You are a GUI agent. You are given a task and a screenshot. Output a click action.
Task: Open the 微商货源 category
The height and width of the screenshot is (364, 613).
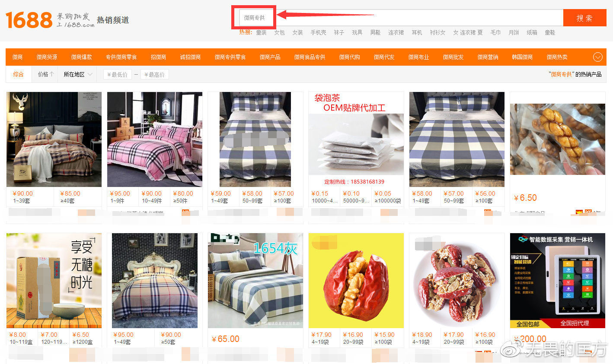(x=47, y=57)
